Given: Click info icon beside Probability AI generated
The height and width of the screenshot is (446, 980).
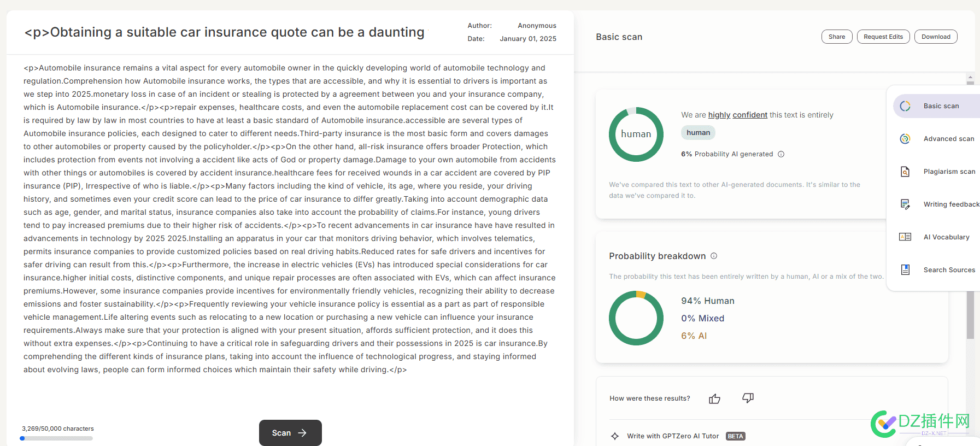Looking at the screenshot, I should click(781, 154).
